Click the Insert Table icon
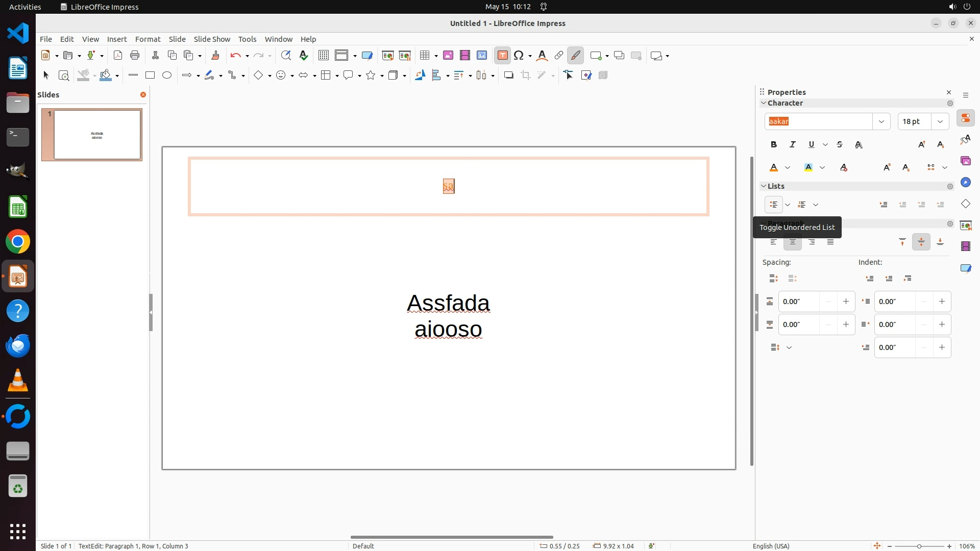 coord(424,56)
